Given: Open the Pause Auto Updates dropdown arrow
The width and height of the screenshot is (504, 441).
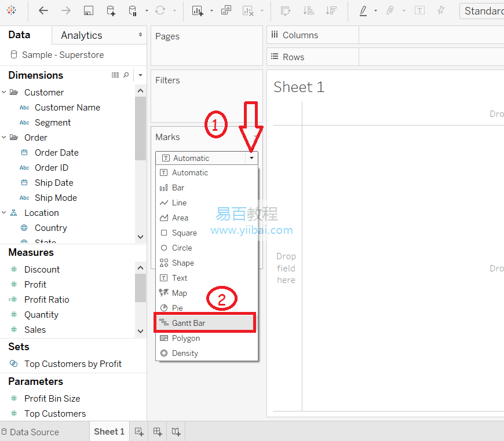Looking at the screenshot, I should pyautogui.click(x=147, y=10).
